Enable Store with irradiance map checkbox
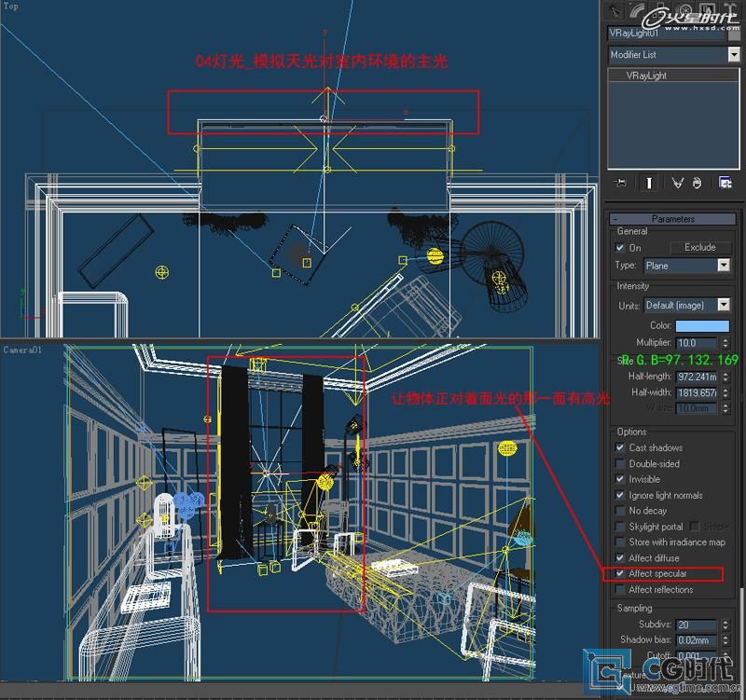The width and height of the screenshot is (746, 700). click(x=620, y=542)
